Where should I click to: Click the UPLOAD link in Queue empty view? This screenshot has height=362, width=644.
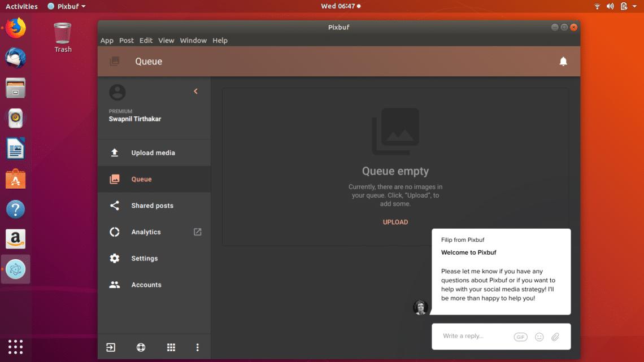click(395, 222)
